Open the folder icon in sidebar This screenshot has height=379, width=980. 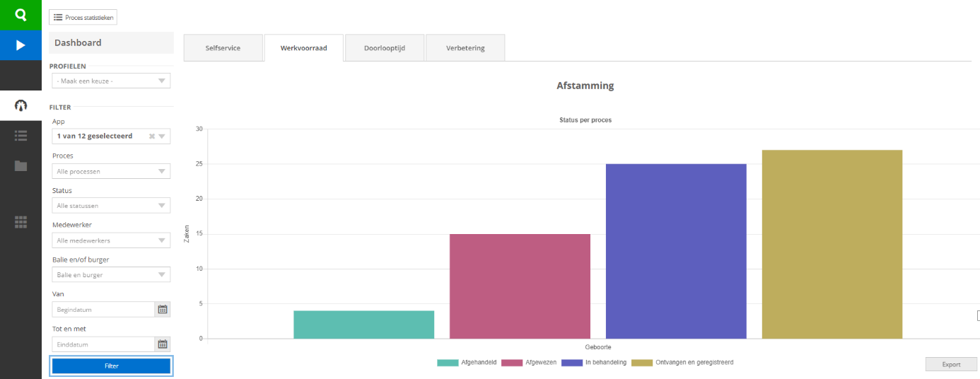point(21,165)
